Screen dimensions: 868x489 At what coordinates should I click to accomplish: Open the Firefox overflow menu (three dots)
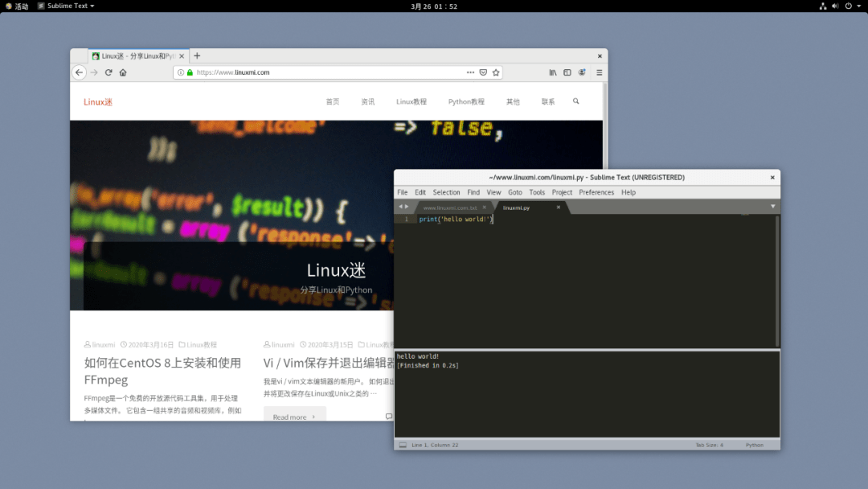coord(470,72)
